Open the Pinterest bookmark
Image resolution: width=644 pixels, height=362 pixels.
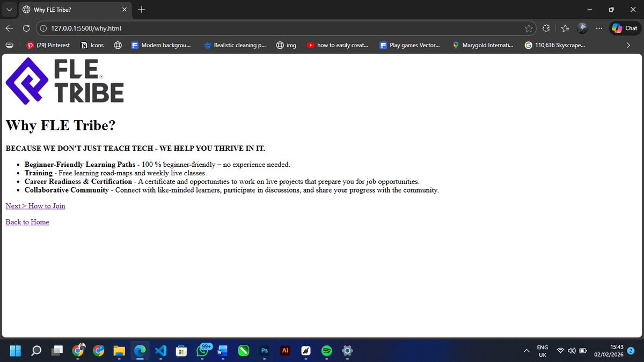pos(48,46)
